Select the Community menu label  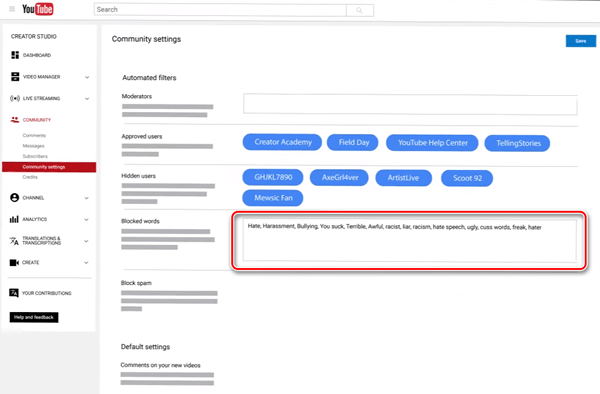tap(37, 120)
